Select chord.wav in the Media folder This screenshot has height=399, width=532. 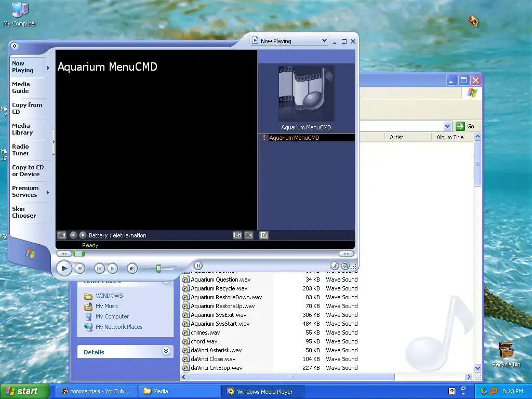[204, 341]
